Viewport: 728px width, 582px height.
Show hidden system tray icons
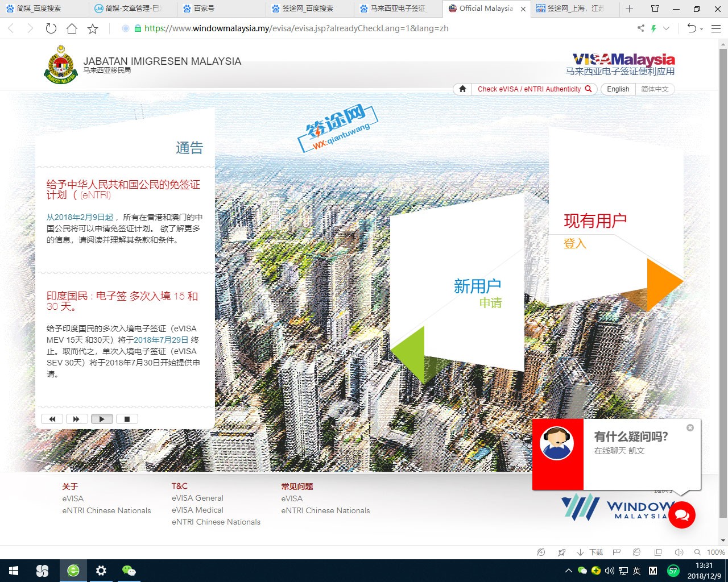coord(568,571)
